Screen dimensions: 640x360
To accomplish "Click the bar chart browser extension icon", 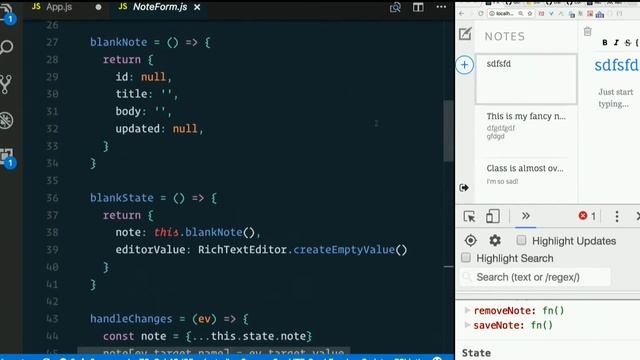I will [x=600, y=14].
